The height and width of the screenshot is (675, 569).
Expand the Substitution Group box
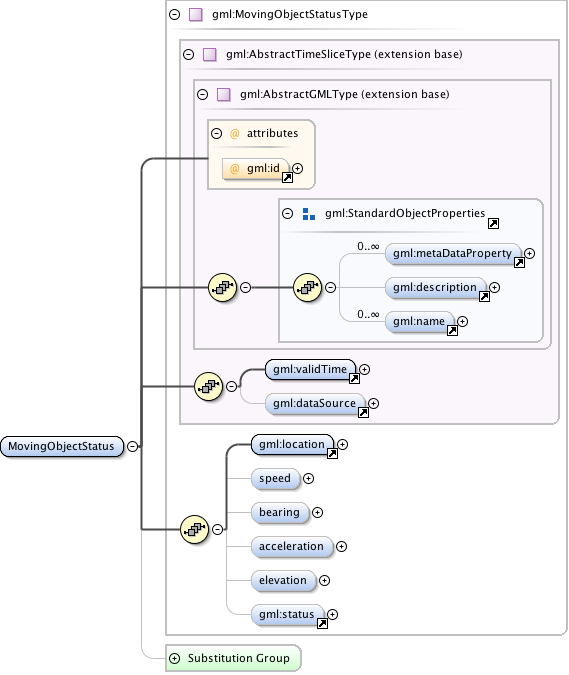pyautogui.click(x=174, y=658)
